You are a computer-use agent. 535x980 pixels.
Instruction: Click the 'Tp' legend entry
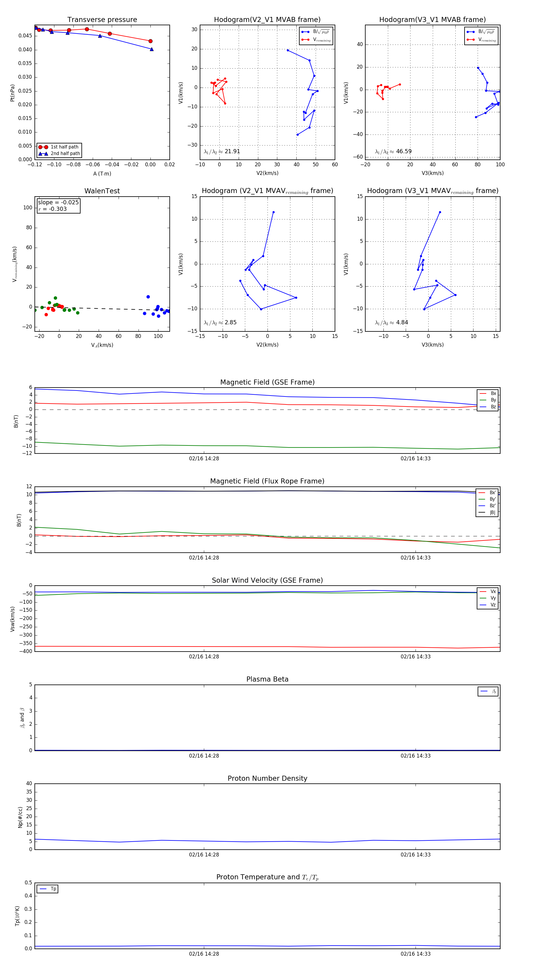(48, 889)
